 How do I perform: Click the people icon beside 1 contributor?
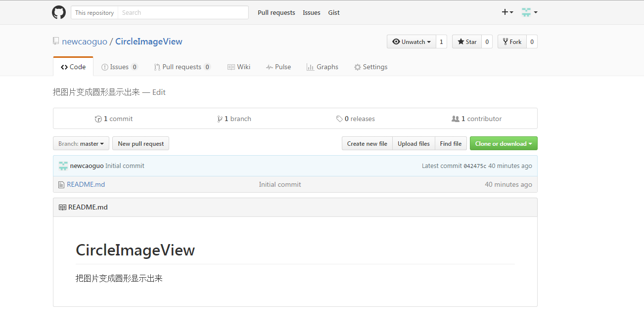456,119
